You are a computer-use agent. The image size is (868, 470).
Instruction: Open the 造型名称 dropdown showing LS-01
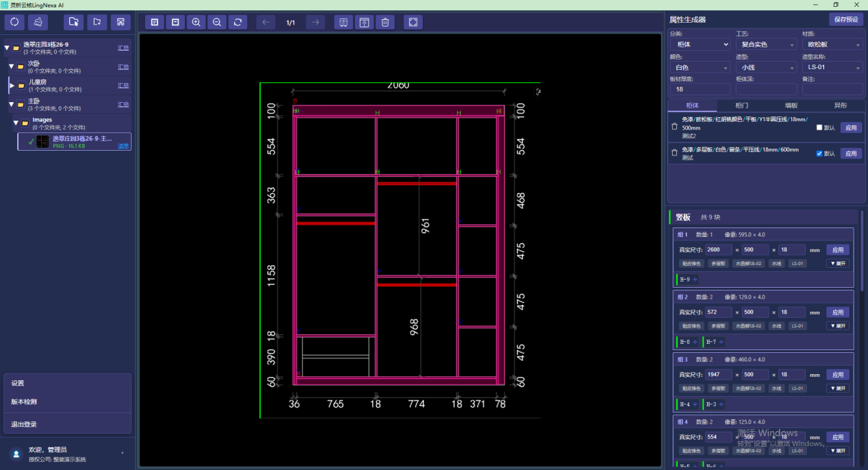click(x=832, y=67)
